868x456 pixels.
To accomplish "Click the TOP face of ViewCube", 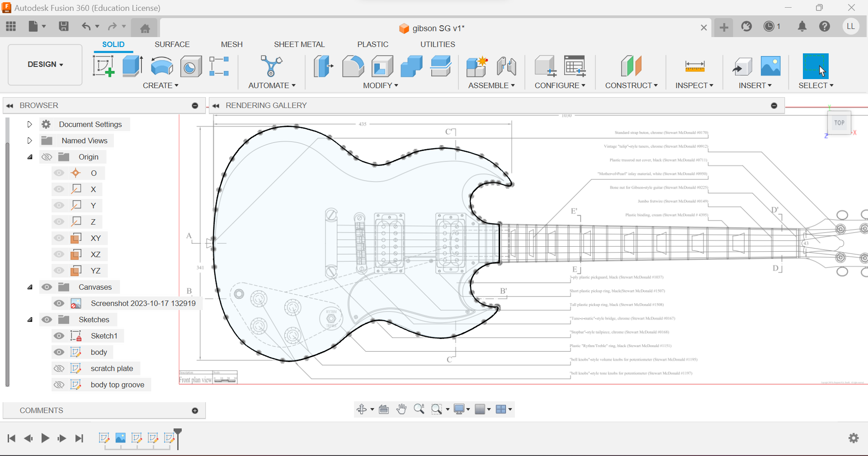I will click(x=839, y=122).
